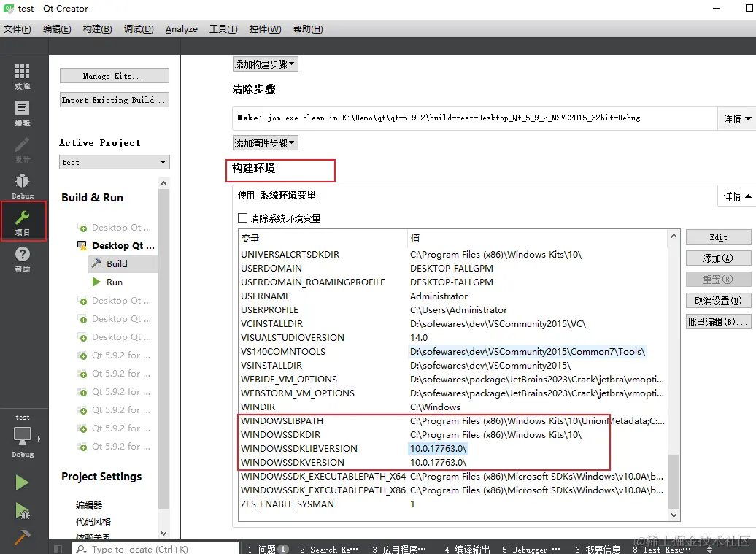The height and width of the screenshot is (554, 756).
Task: Open output pane selector arrows in status bar
Action: point(709,549)
